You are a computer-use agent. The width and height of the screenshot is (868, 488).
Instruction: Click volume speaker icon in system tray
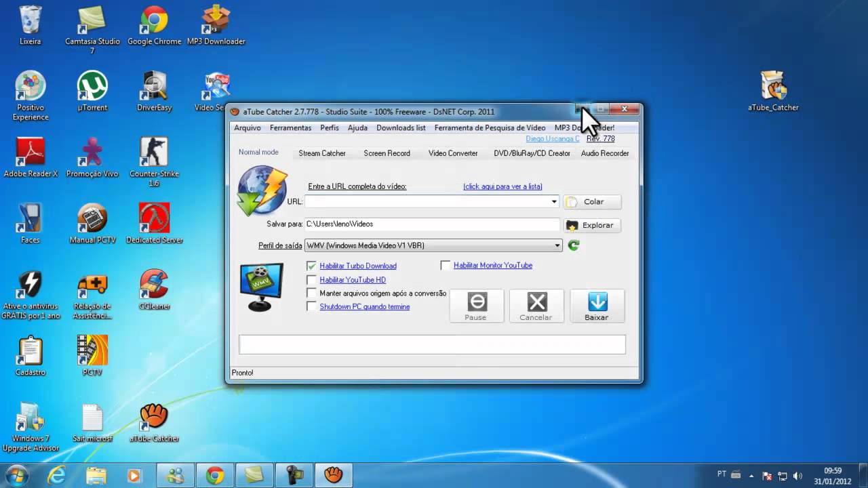[797, 476]
